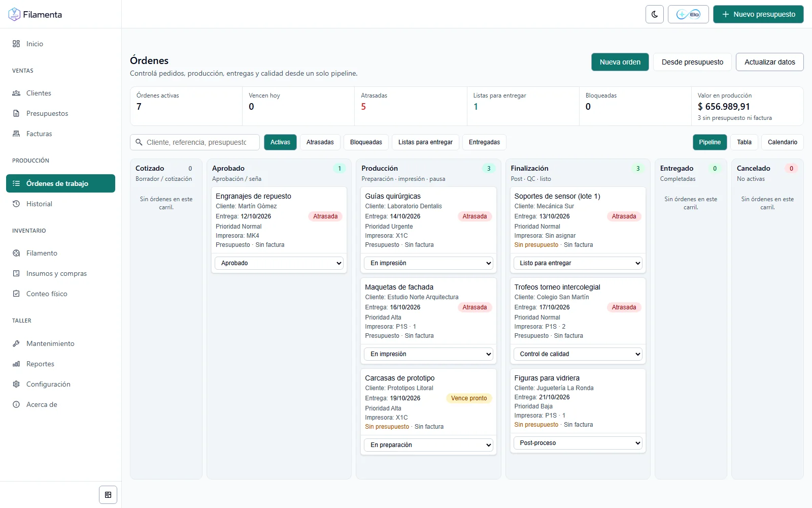This screenshot has width=812, height=508.
Task: Open status dropdown for Carcasas de prototipo
Action: (428, 445)
